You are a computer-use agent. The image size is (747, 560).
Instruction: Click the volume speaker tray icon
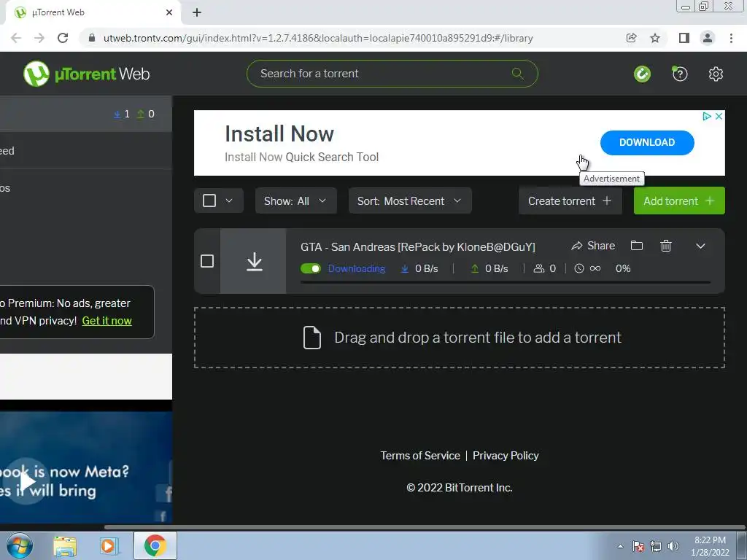point(673,546)
